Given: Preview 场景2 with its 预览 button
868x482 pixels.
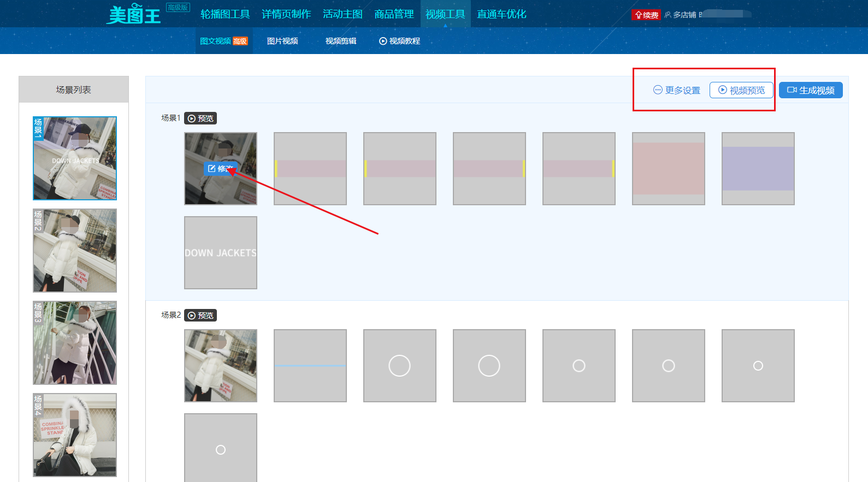Looking at the screenshot, I should click(x=200, y=316).
